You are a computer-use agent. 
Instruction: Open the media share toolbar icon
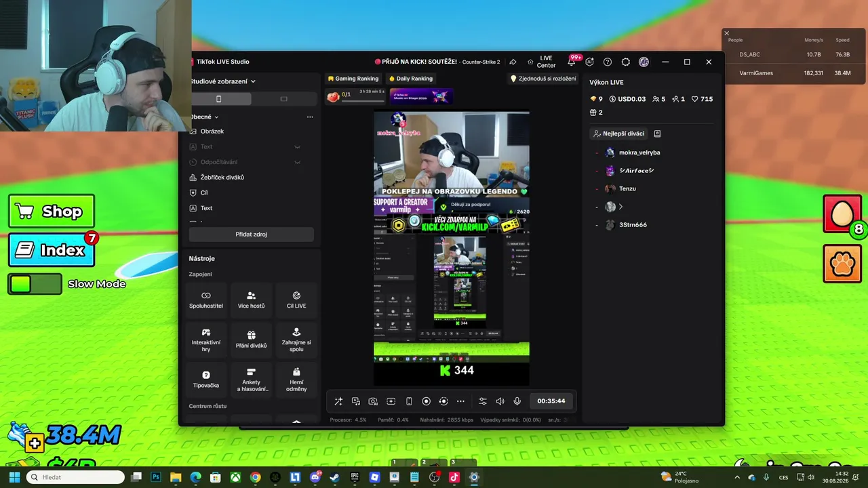pyautogui.click(x=356, y=401)
